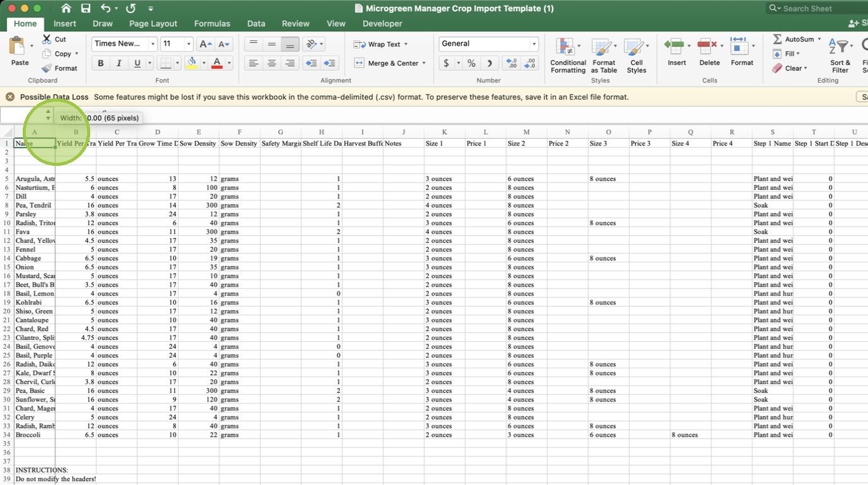Open the font color dropdown arrow
This screenshot has height=485, width=868.
(x=229, y=63)
